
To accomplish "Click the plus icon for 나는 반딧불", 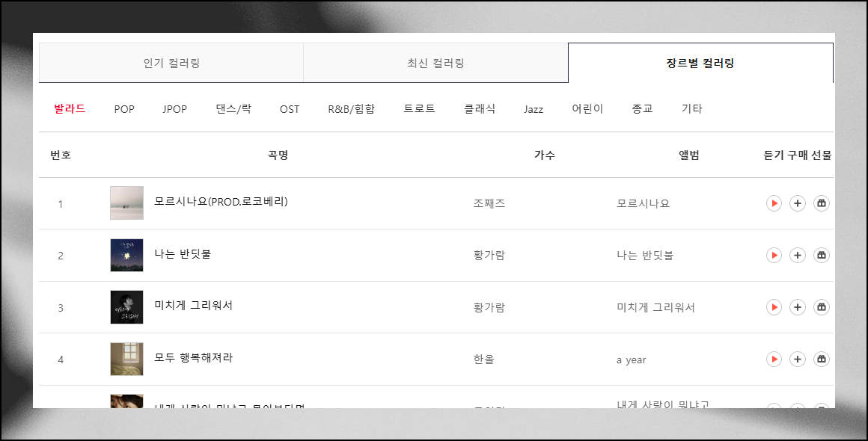I will click(x=797, y=256).
